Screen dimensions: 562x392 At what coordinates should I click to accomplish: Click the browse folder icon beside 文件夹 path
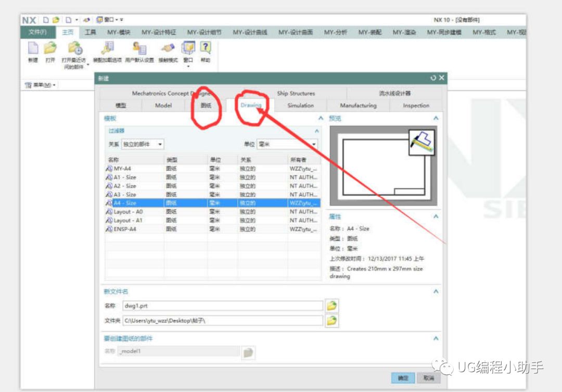click(332, 320)
